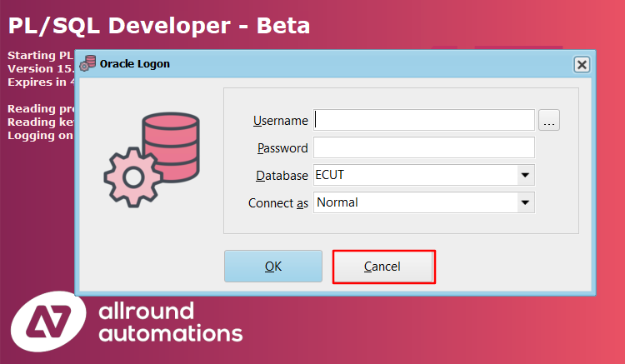The height and width of the screenshot is (364, 625).
Task: Click the small Oracle Logon title icon
Action: click(x=87, y=64)
